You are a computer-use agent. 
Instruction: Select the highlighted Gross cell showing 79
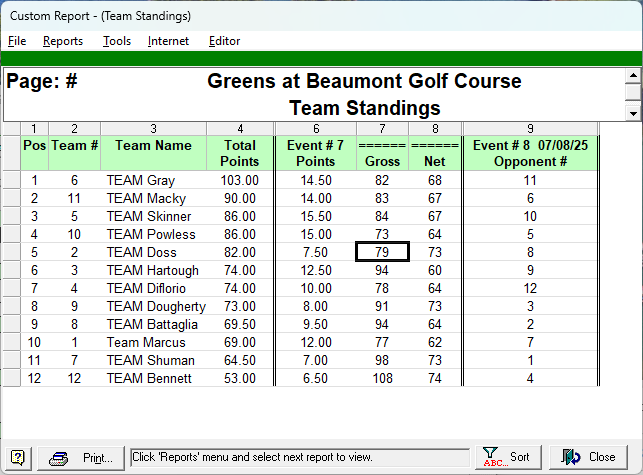pyautogui.click(x=382, y=252)
